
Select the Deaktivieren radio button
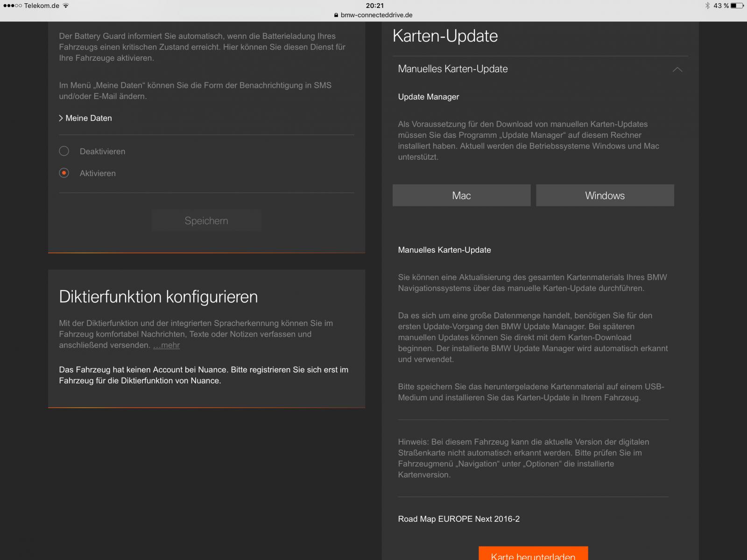coord(64,151)
